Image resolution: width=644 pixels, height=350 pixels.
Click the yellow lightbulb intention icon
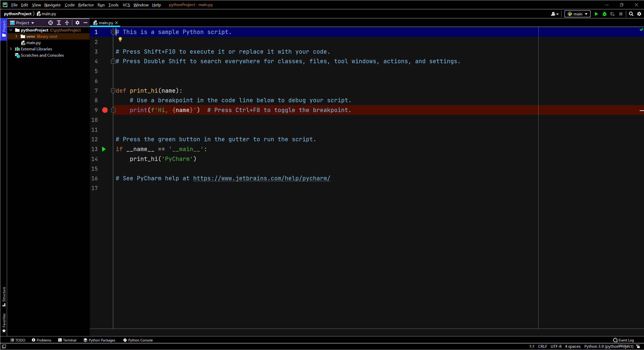(x=120, y=39)
